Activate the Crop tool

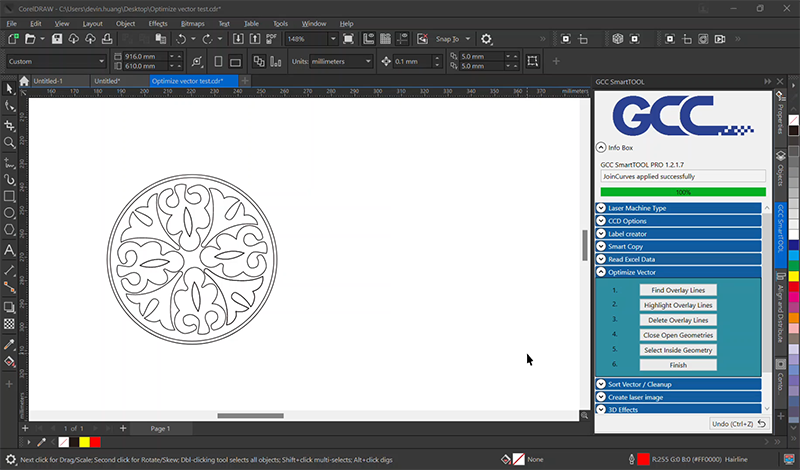[x=9, y=125]
